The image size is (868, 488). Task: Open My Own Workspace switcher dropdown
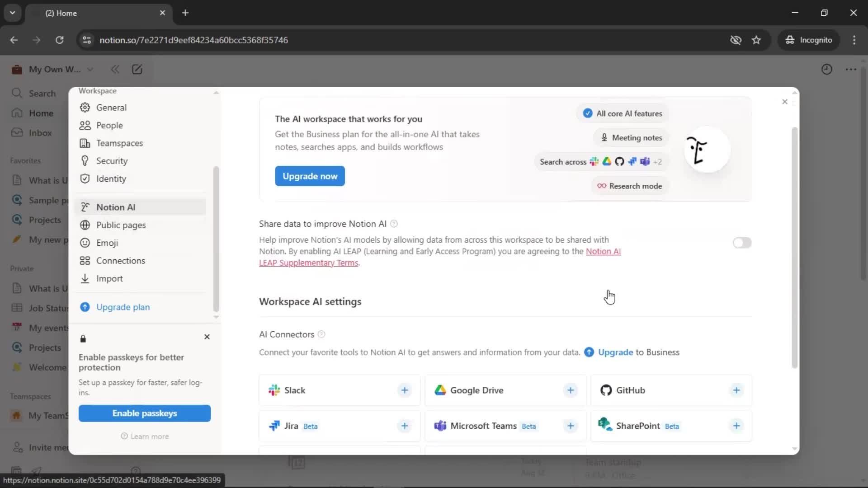click(x=53, y=70)
